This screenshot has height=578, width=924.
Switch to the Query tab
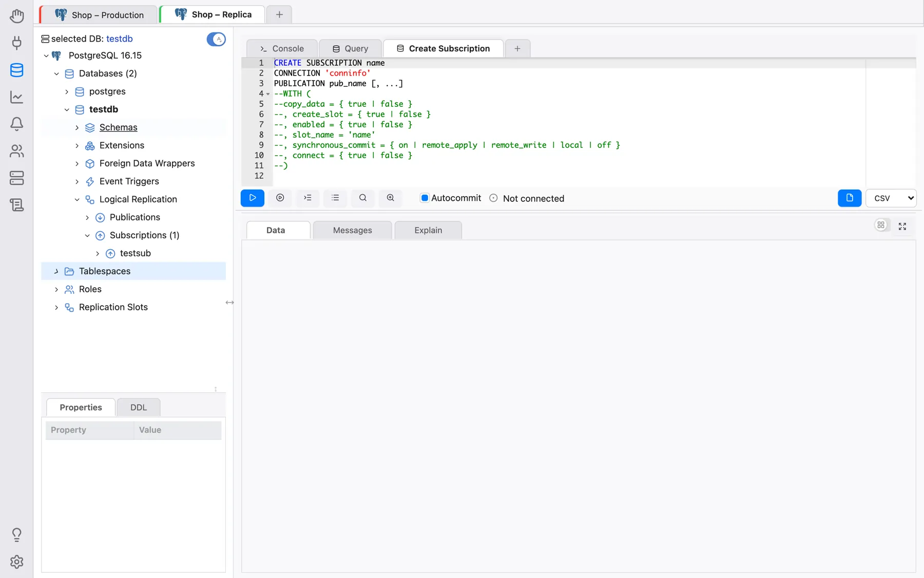point(351,48)
